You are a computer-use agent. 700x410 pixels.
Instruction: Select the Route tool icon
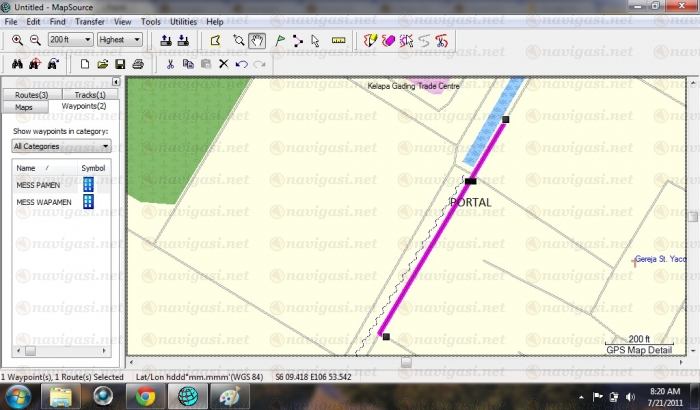pyautogui.click(x=297, y=40)
